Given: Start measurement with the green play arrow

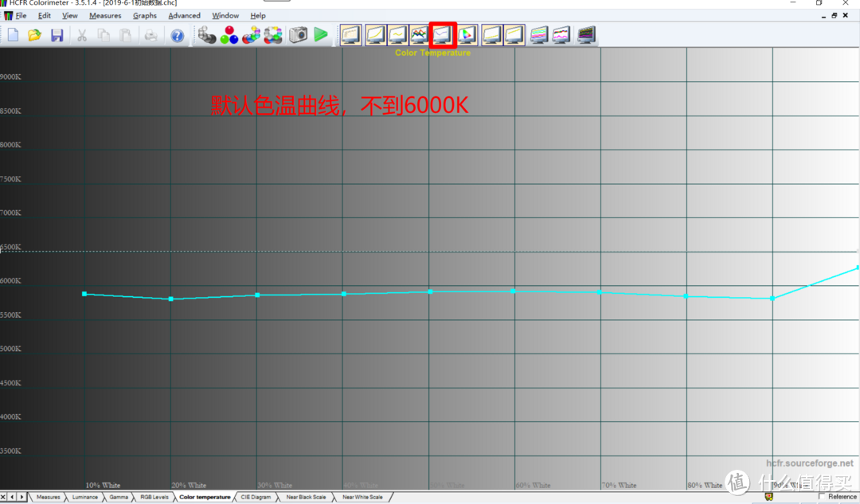Looking at the screenshot, I should (x=320, y=35).
